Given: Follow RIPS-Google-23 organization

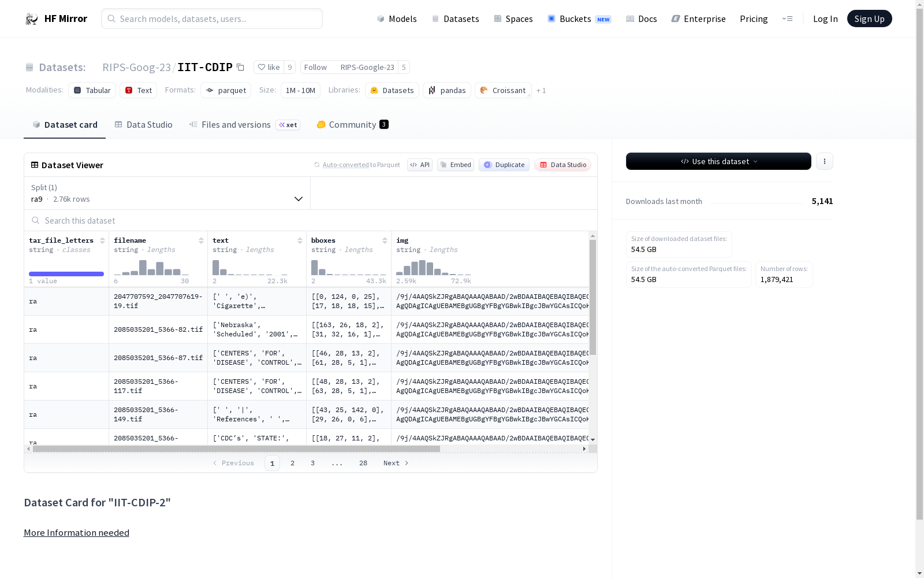Looking at the screenshot, I should 315,67.
